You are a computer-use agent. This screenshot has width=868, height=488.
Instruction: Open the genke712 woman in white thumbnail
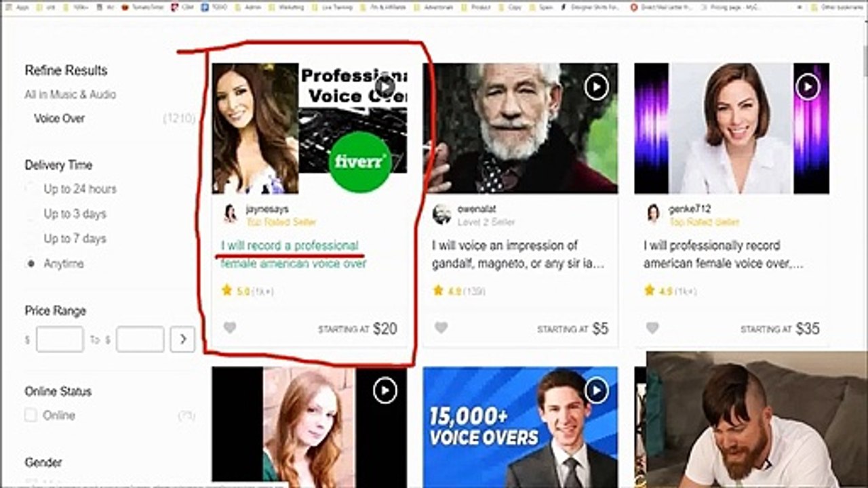click(x=732, y=129)
